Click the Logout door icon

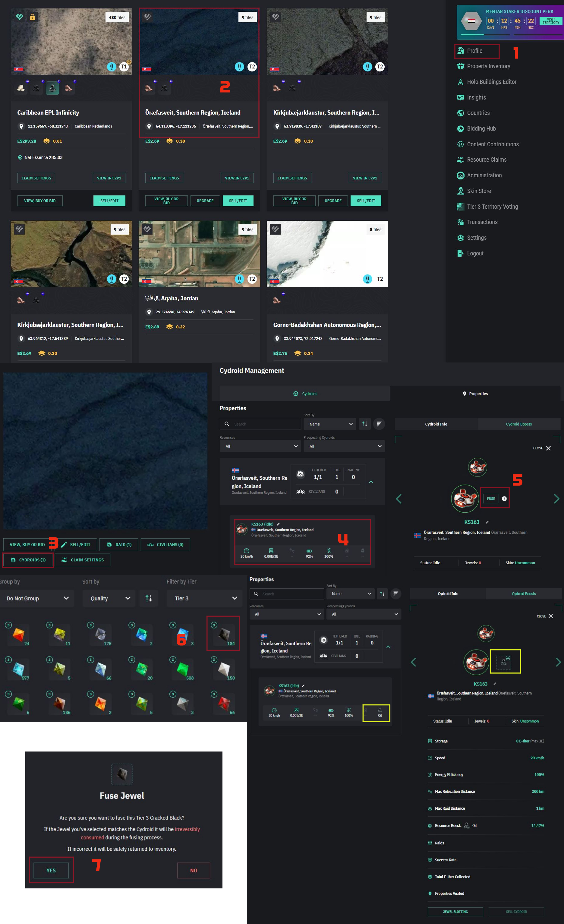(x=461, y=254)
